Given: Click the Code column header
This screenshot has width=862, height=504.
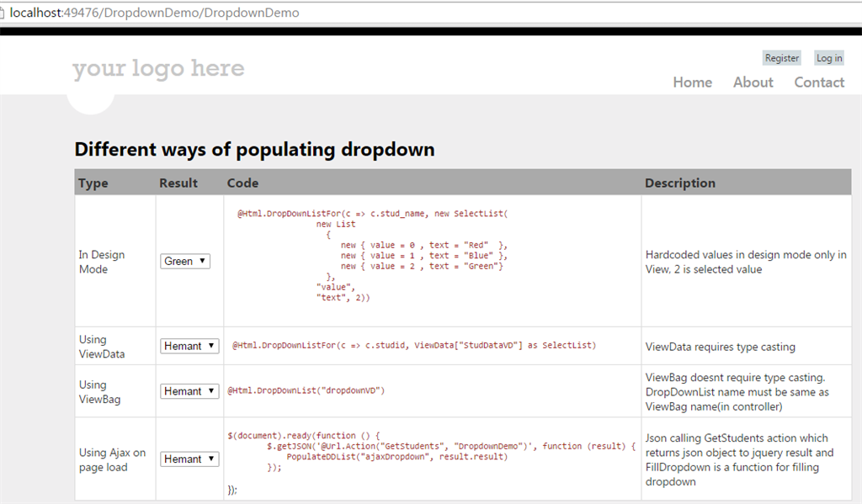Looking at the screenshot, I should (x=242, y=183).
